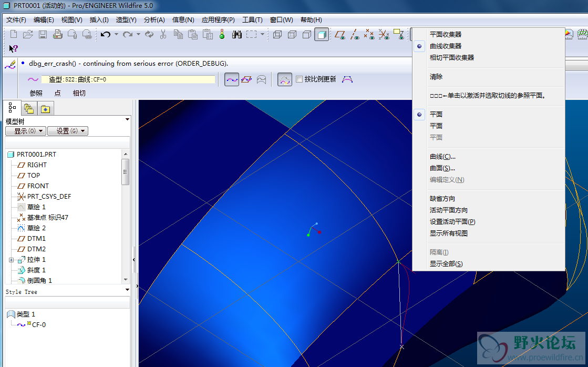This screenshot has height=367, width=588.
Task: Open the 相切 dashboard tab
Action: click(x=79, y=93)
